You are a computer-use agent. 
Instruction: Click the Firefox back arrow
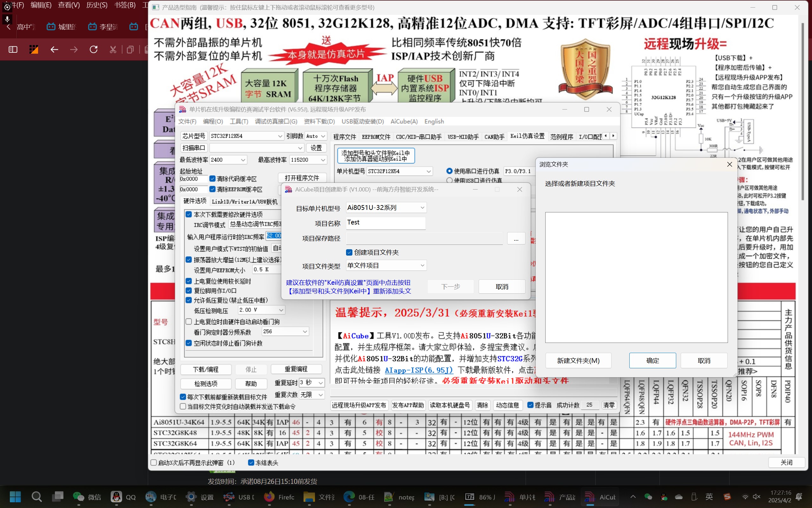(x=54, y=50)
